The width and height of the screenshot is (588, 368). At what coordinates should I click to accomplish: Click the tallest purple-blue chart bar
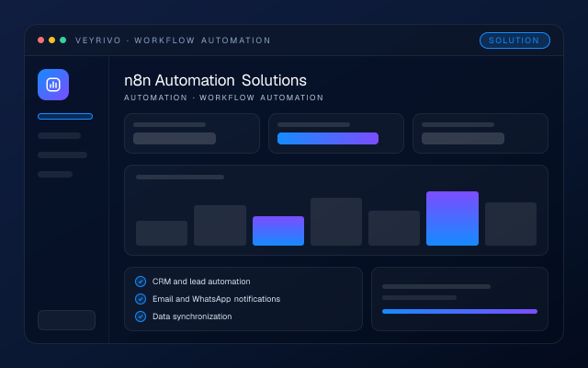452,219
